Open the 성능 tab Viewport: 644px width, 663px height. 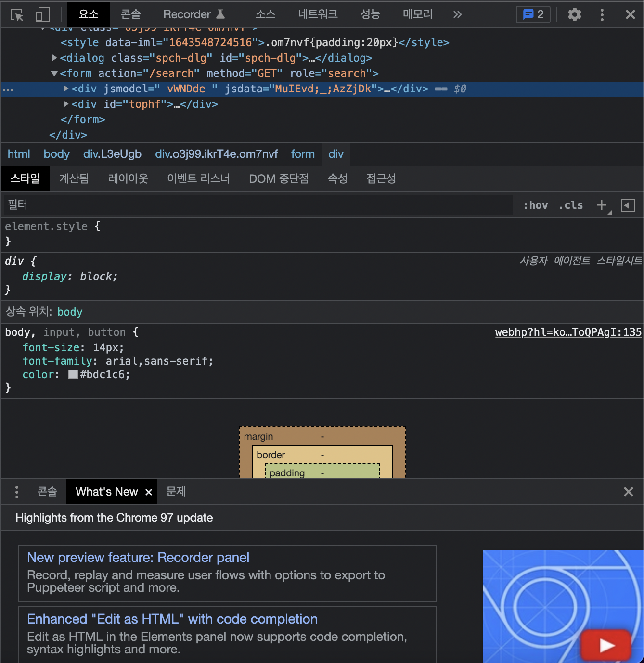(370, 14)
